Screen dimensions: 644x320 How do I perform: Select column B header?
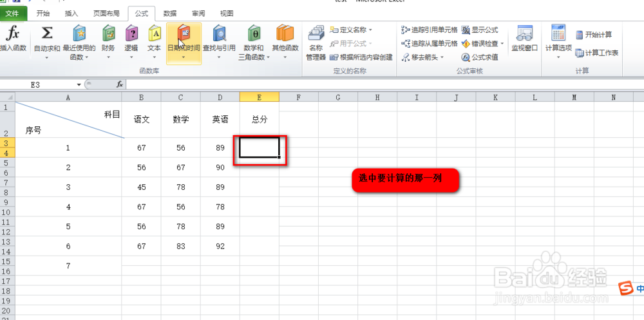[x=141, y=97]
